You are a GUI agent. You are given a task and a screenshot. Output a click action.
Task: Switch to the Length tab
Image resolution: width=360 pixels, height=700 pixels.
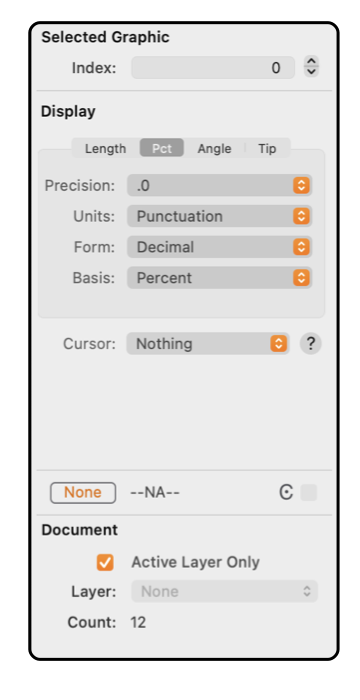[105, 149]
